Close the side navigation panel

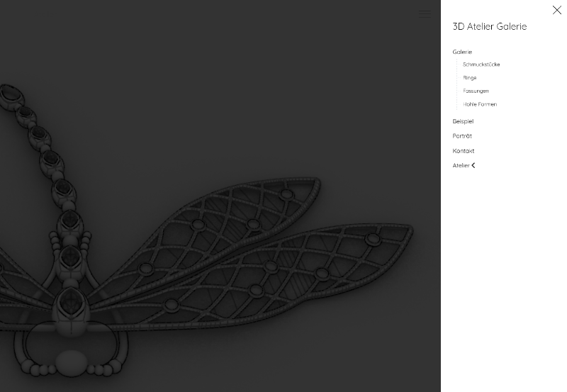tap(556, 10)
